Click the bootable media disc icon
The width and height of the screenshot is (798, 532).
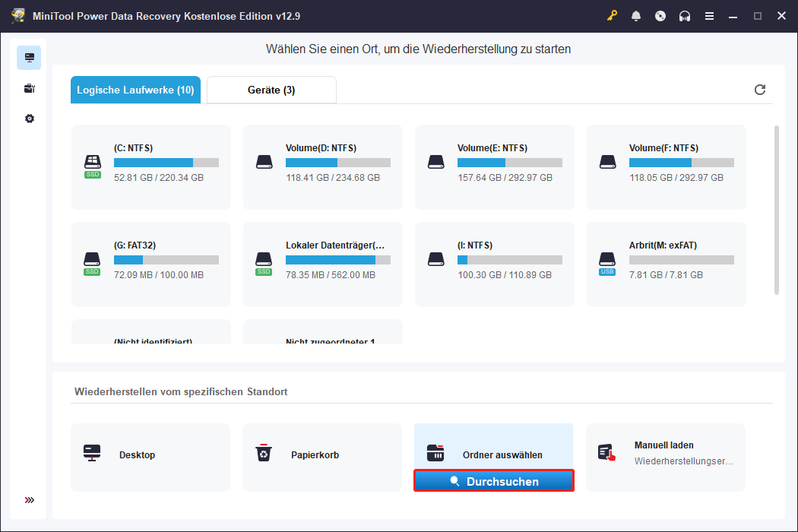pyautogui.click(x=660, y=16)
